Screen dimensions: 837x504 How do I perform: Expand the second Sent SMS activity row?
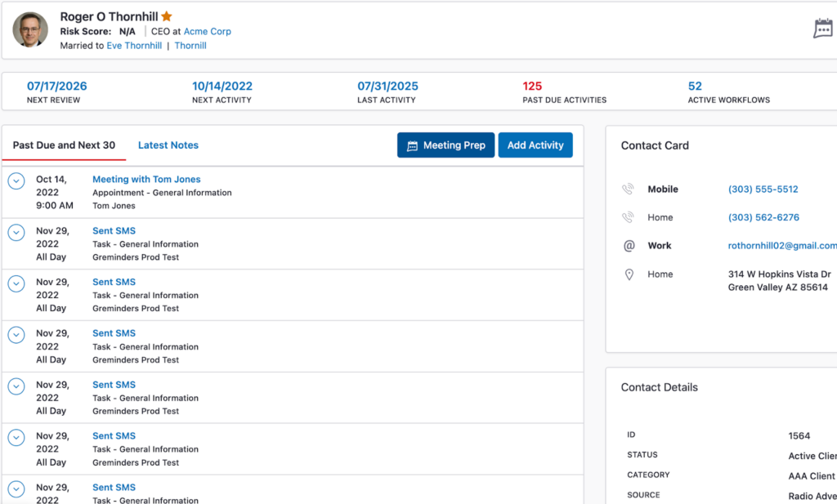tap(16, 284)
